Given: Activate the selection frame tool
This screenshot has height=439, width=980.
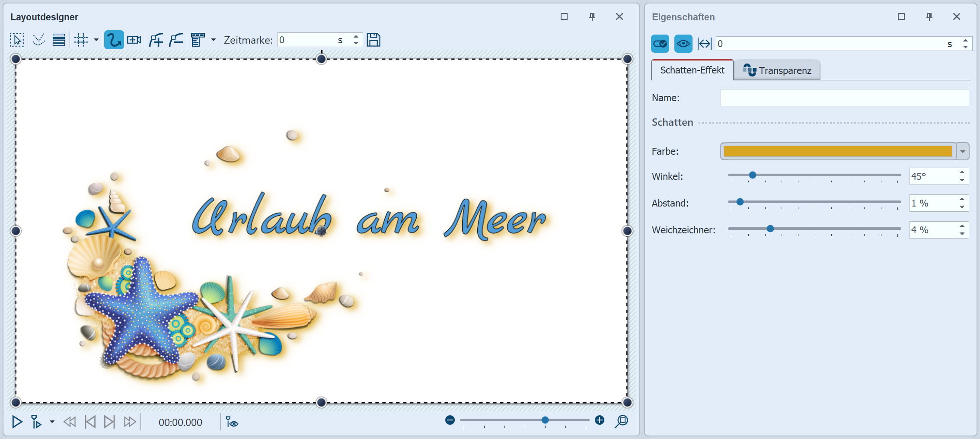Looking at the screenshot, I should pyautogui.click(x=17, y=40).
